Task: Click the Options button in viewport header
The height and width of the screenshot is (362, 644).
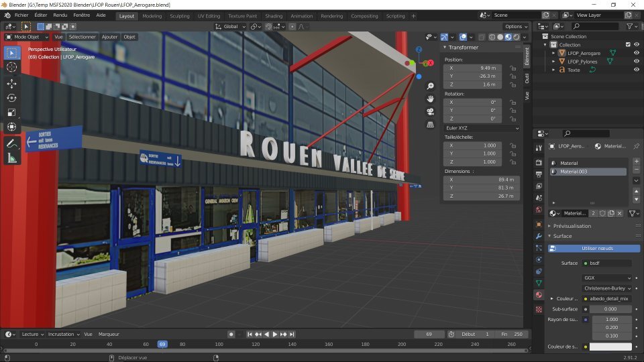Action: tap(517, 27)
